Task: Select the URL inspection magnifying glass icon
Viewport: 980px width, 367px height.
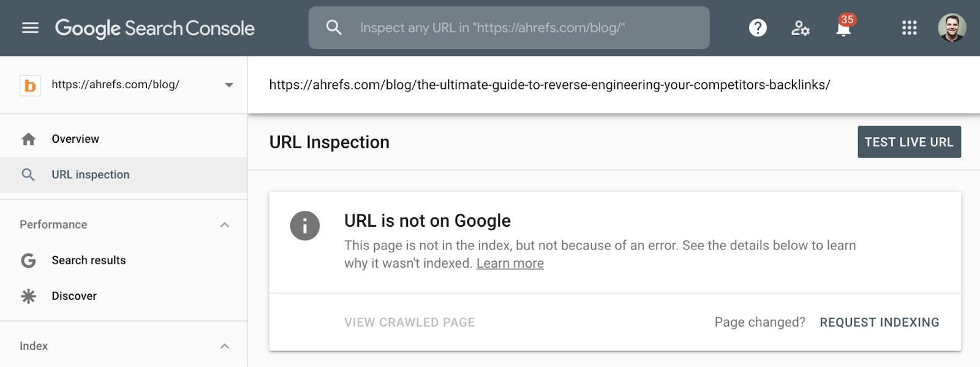Action: click(x=28, y=175)
